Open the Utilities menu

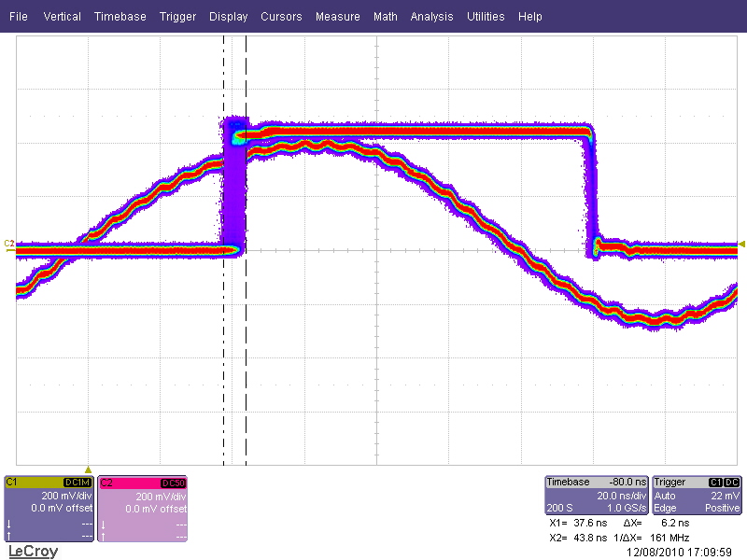click(486, 17)
